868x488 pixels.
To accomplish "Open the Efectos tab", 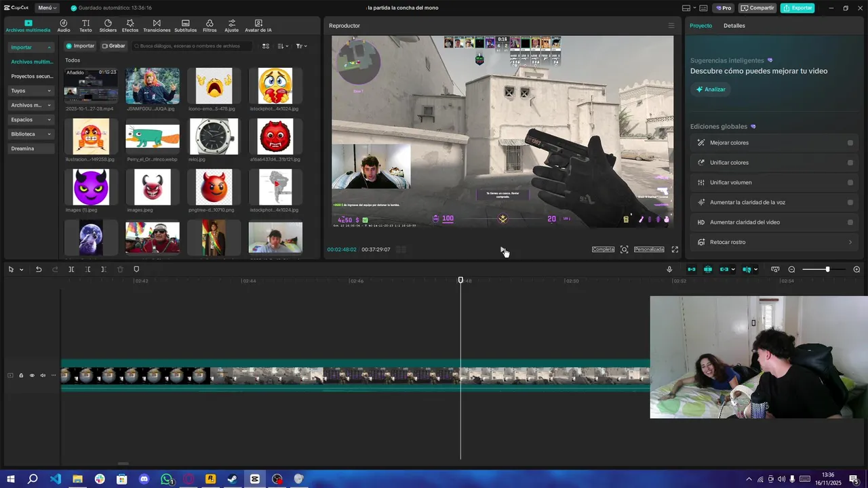I will tap(130, 26).
